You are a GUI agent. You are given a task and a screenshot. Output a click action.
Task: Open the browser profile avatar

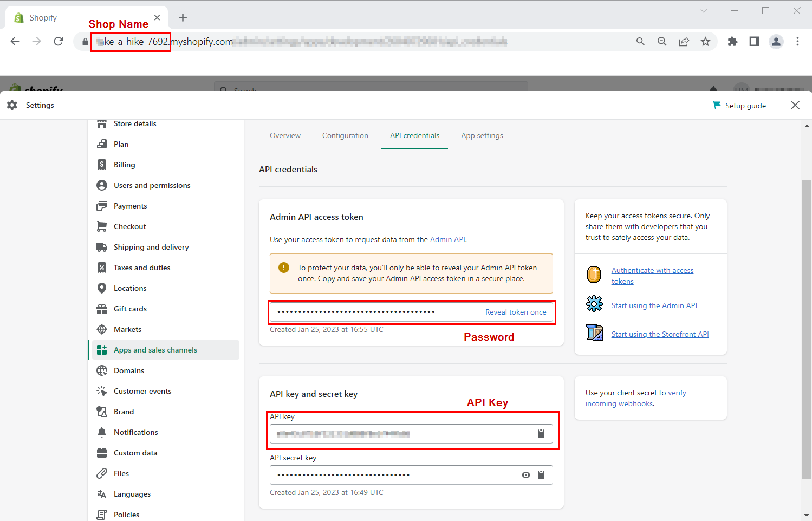click(x=776, y=41)
